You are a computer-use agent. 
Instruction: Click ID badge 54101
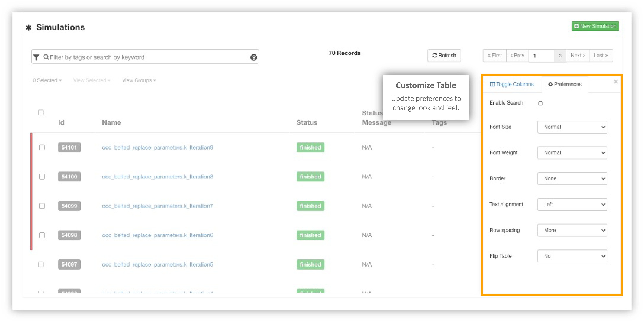69,147
